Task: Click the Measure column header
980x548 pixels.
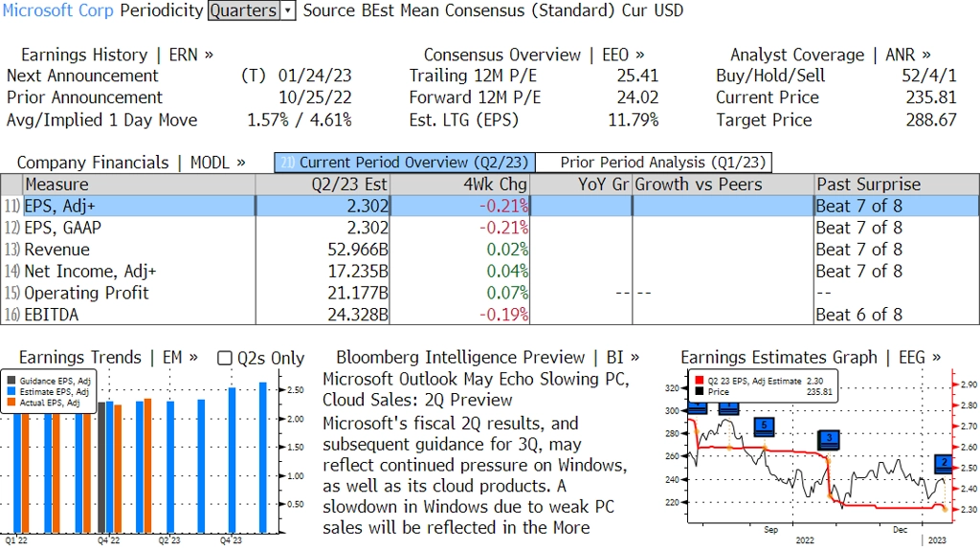Action: point(139,185)
